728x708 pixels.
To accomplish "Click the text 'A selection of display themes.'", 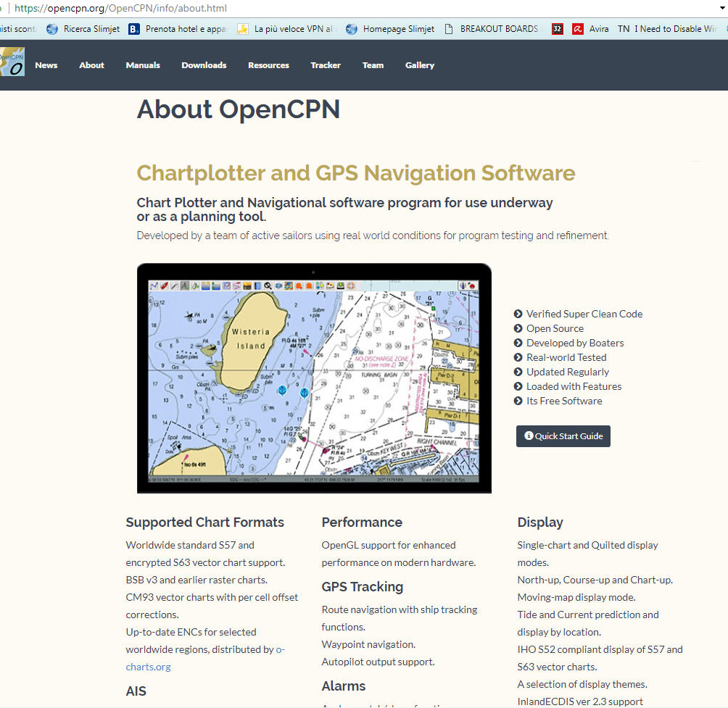I will pos(582,684).
